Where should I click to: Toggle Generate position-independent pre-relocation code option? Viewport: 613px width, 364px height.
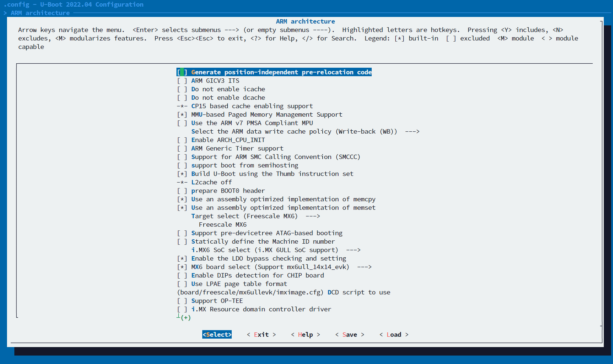click(x=274, y=72)
